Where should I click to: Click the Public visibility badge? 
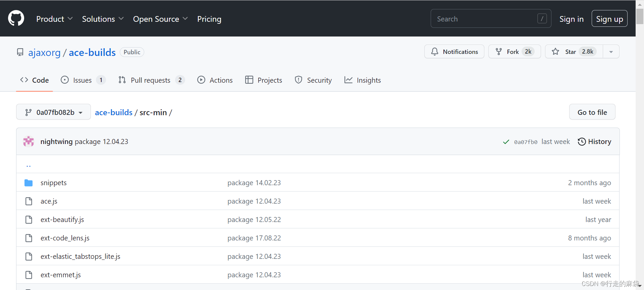click(x=132, y=52)
